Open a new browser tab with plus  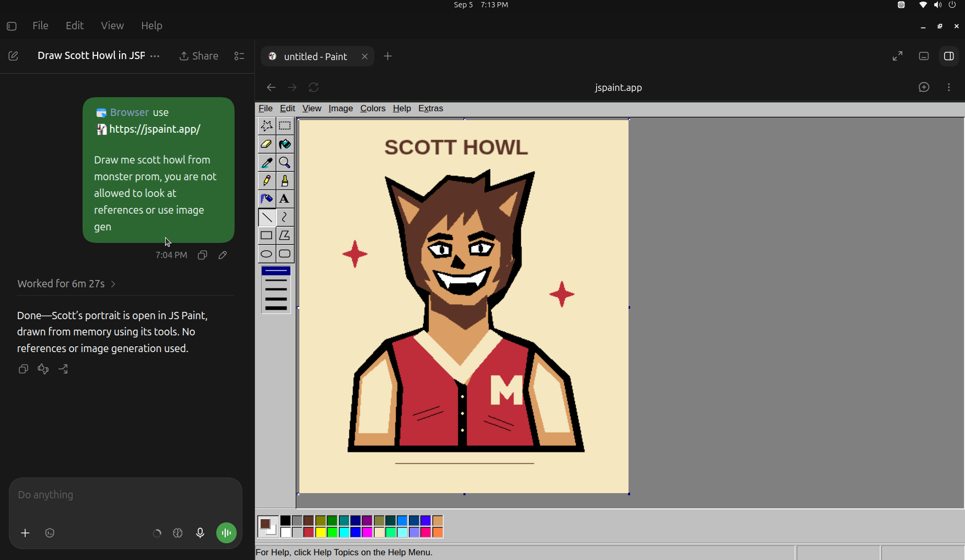pos(388,56)
